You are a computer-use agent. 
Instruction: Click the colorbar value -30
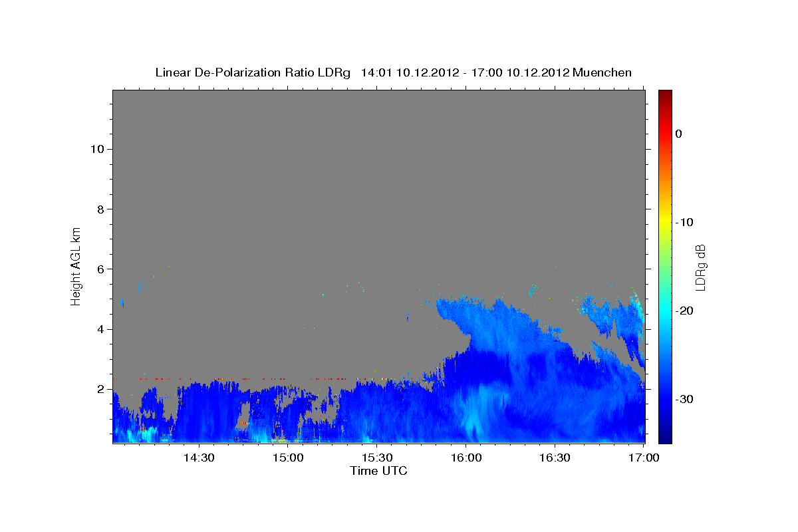point(685,399)
